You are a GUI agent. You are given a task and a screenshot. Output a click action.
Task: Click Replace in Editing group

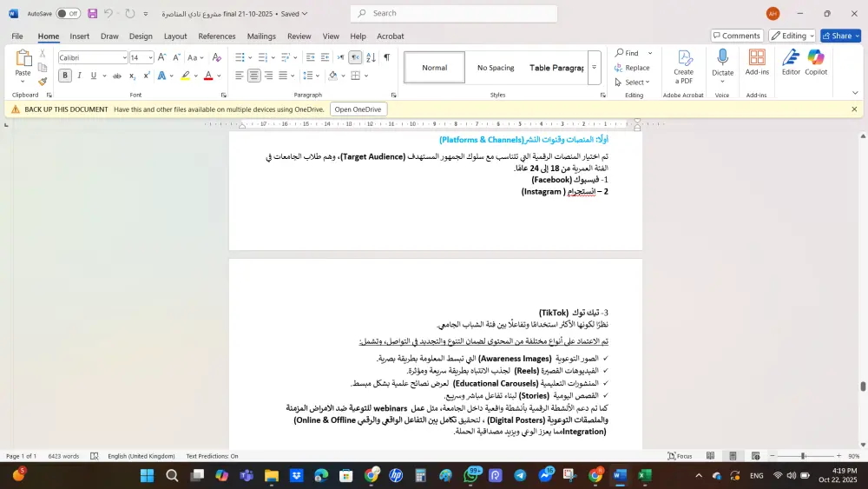click(x=632, y=68)
